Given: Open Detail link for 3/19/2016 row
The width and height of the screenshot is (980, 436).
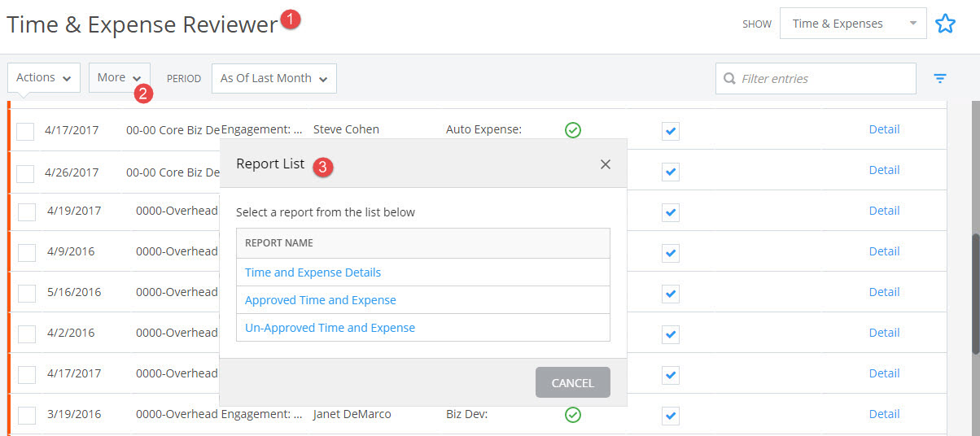Looking at the screenshot, I should point(884,414).
